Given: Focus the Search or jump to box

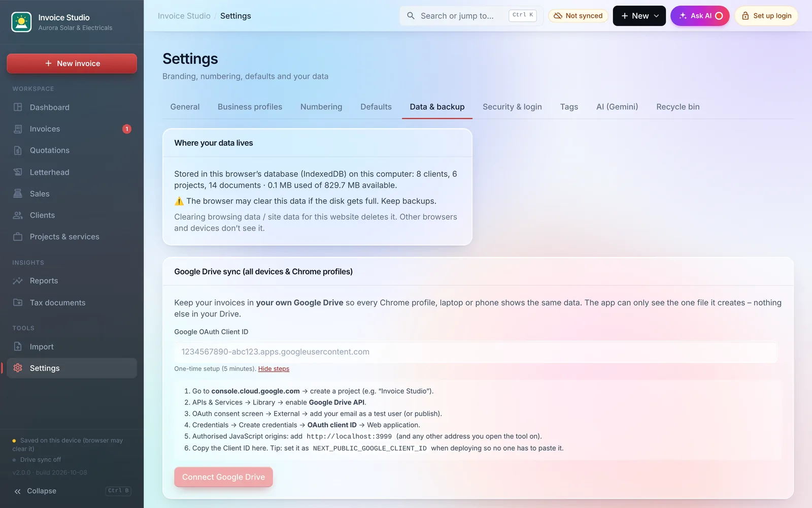Looking at the screenshot, I should [471, 16].
